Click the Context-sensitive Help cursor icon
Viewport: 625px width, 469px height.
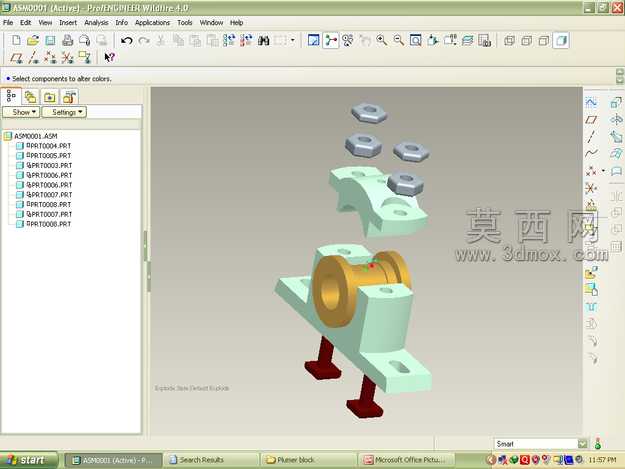coord(110,58)
